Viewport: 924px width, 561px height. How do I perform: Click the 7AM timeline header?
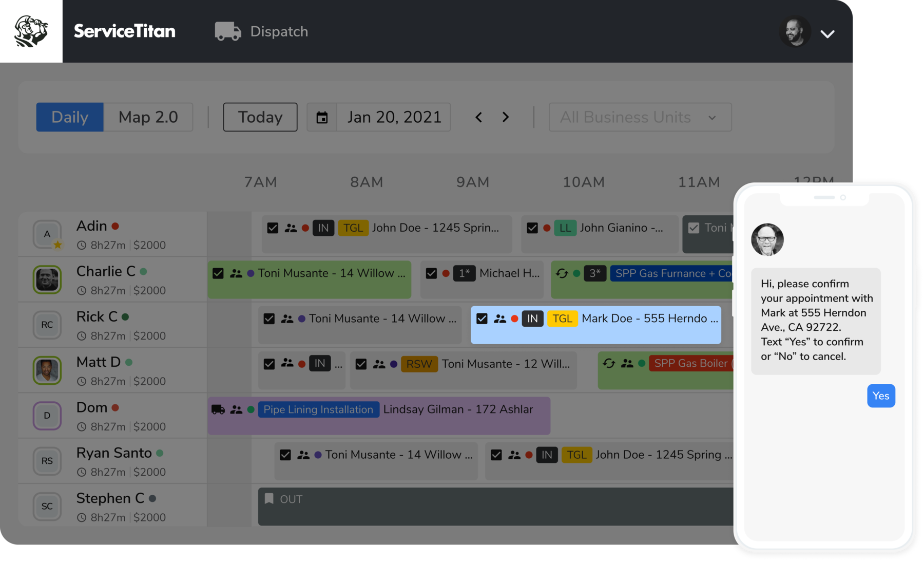click(261, 182)
